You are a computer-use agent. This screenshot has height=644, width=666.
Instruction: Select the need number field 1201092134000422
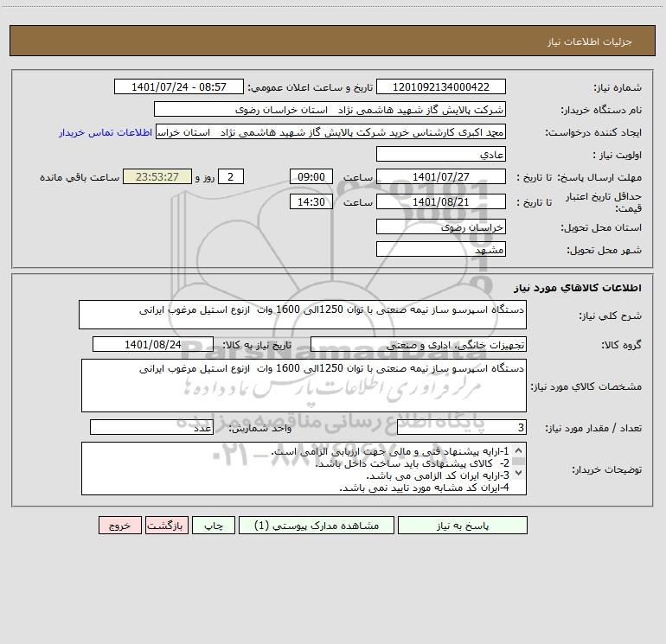coord(441,86)
